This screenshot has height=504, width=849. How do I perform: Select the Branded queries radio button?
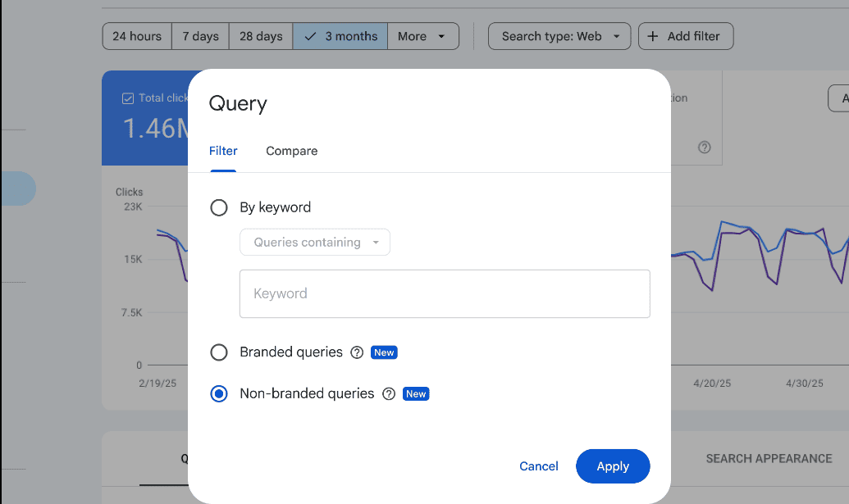point(219,352)
